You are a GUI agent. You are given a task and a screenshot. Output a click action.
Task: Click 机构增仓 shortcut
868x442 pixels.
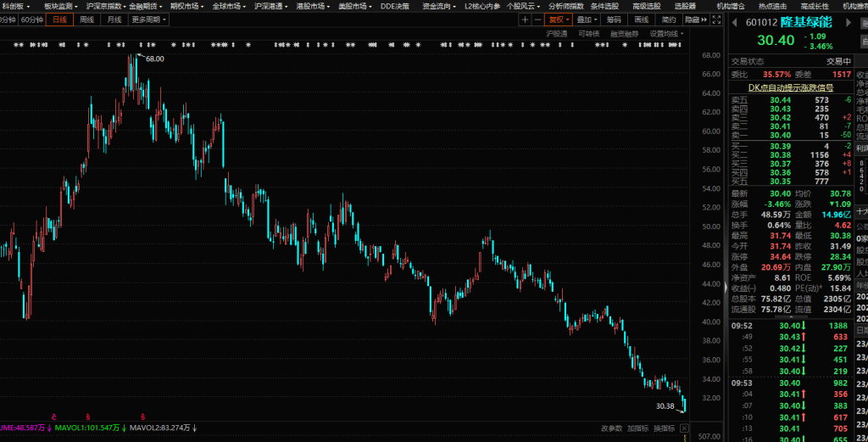pyautogui.click(x=731, y=6)
